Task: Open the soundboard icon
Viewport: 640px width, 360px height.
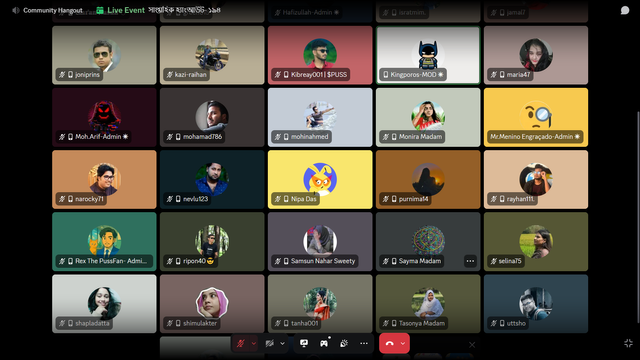Action: 344,343
